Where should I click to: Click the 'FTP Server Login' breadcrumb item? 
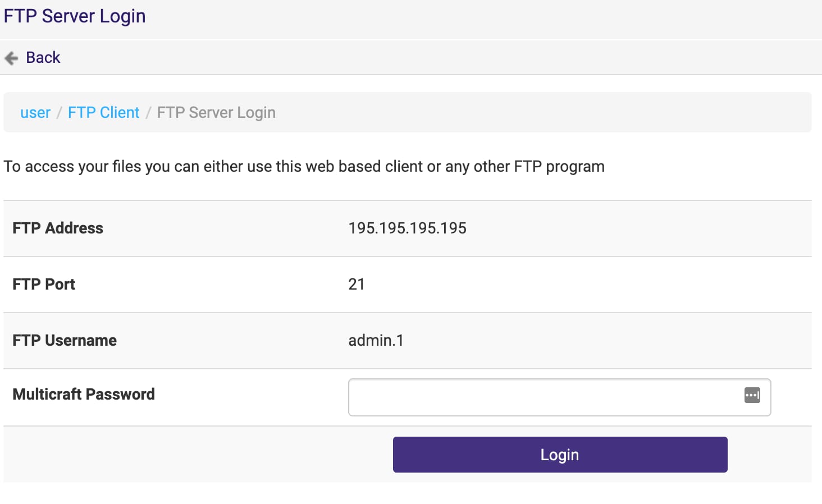216,113
